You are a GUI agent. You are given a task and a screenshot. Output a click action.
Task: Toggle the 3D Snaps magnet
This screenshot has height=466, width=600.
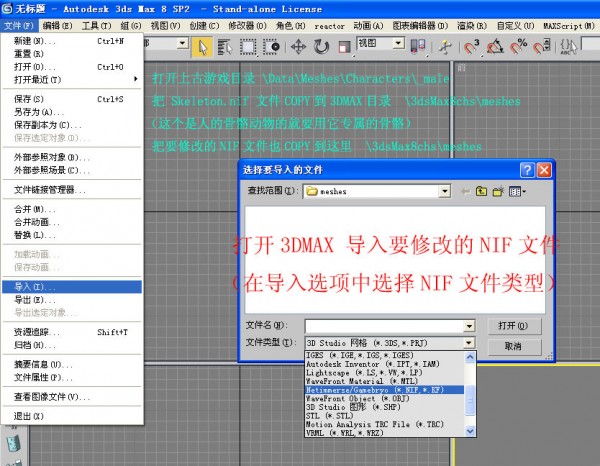[471, 46]
